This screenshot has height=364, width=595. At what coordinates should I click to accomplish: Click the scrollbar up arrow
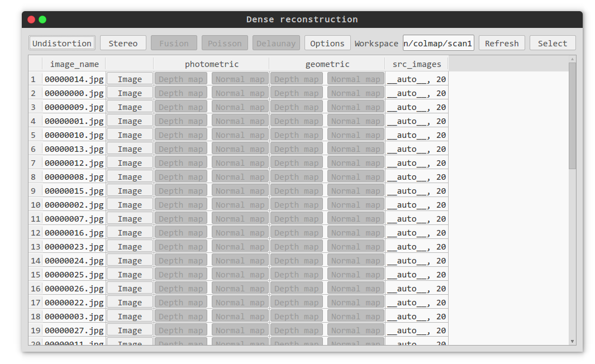point(572,59)
